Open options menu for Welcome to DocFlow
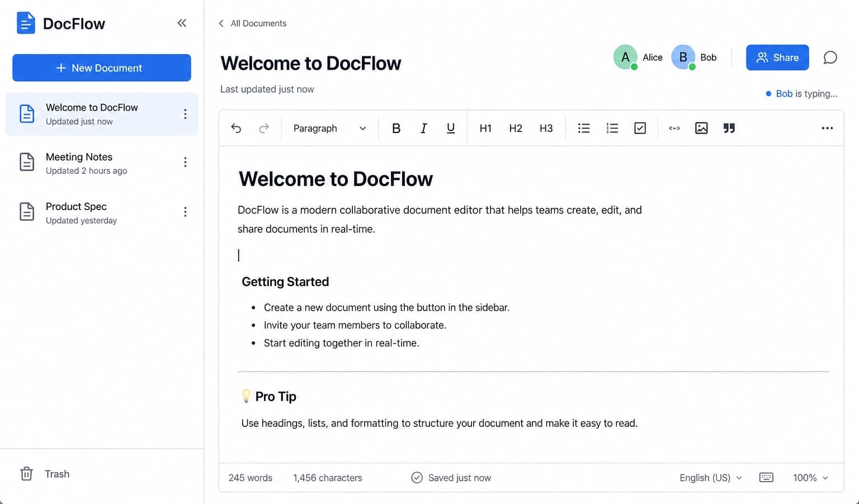The width and height of the screenshot is (859, 504). tap(185, 114)
